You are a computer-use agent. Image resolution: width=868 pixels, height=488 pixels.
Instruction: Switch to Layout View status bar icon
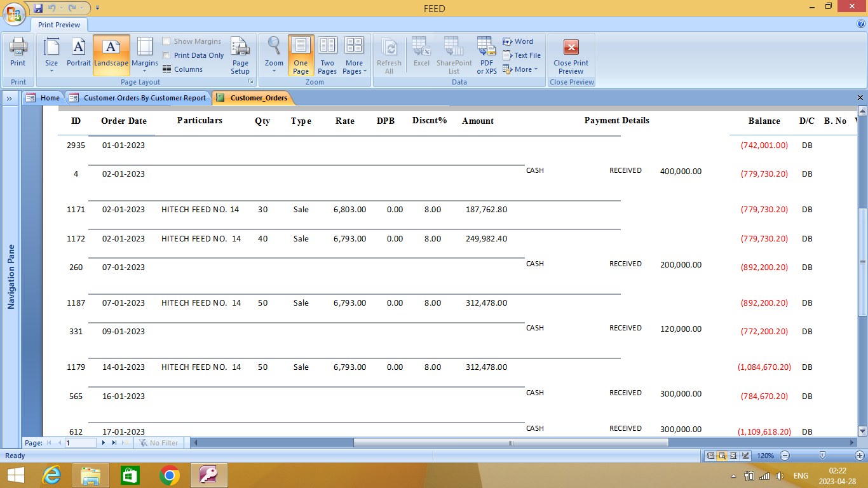[734, 456]
